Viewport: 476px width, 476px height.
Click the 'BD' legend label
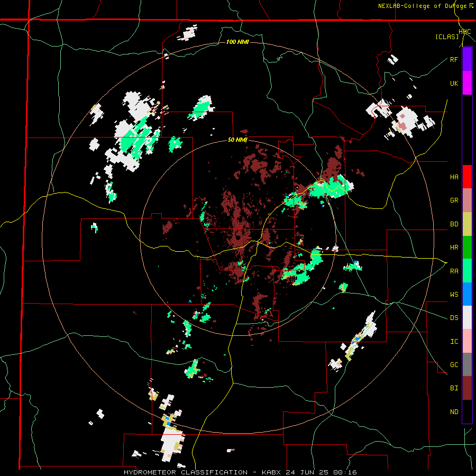(x=454, y=224)
